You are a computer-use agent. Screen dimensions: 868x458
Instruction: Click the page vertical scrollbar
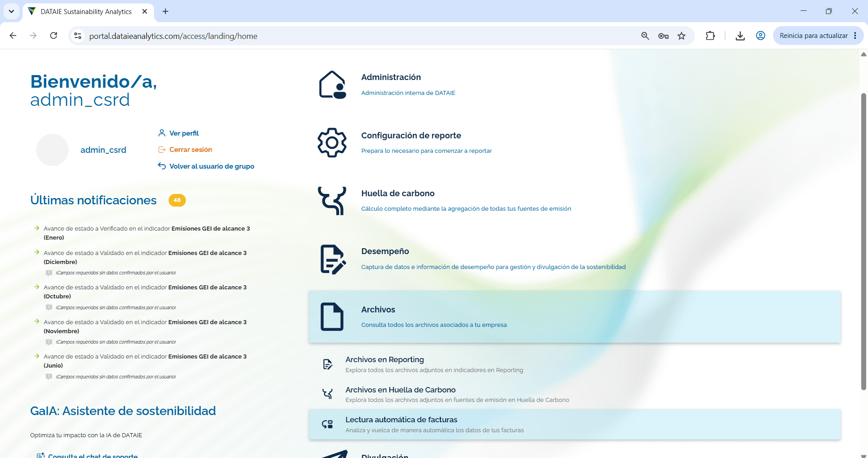(x=863, y=242)
